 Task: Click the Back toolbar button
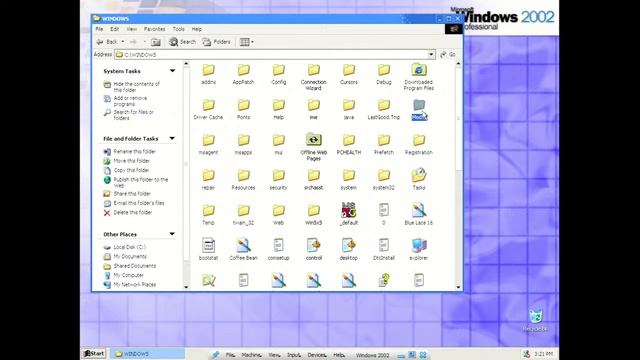(107, 42)
